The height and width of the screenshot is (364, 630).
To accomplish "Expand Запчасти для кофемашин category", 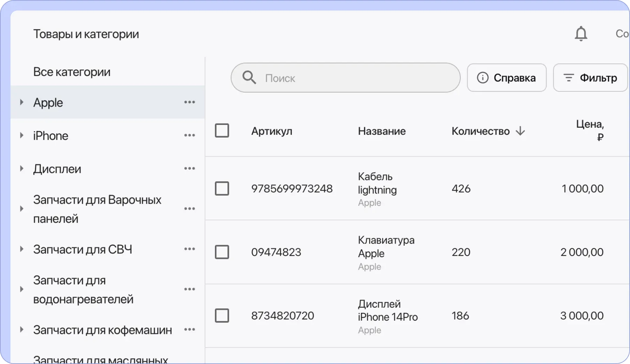I will 22,329.
